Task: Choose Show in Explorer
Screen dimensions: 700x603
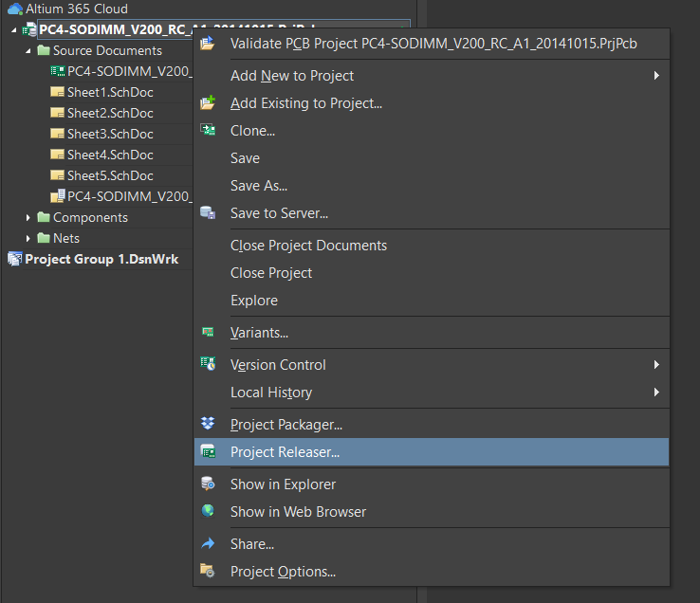Action: point(432,484)
